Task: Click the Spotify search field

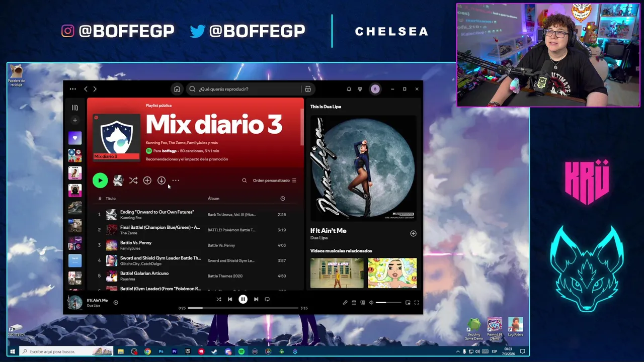Action: (x=244, y=89)
